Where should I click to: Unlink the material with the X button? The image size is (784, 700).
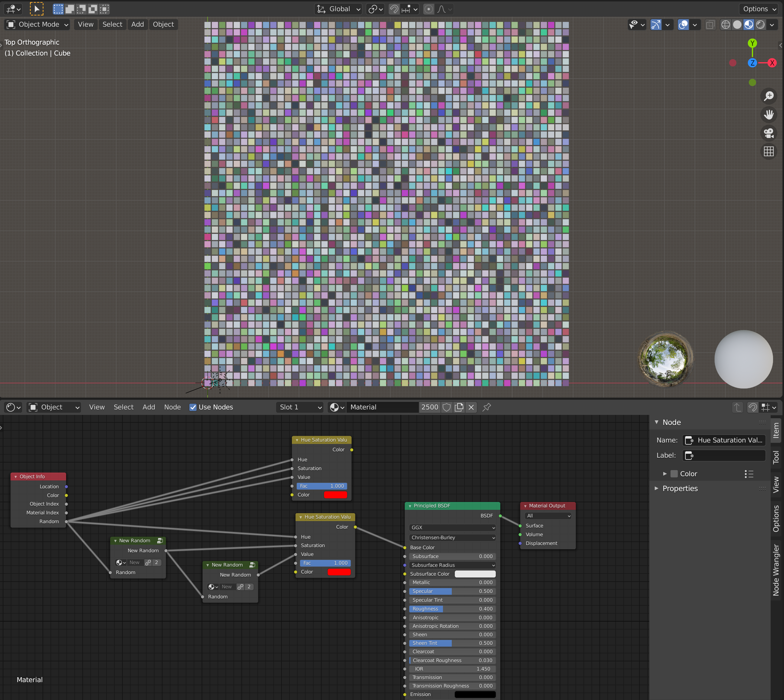[471, 407]
